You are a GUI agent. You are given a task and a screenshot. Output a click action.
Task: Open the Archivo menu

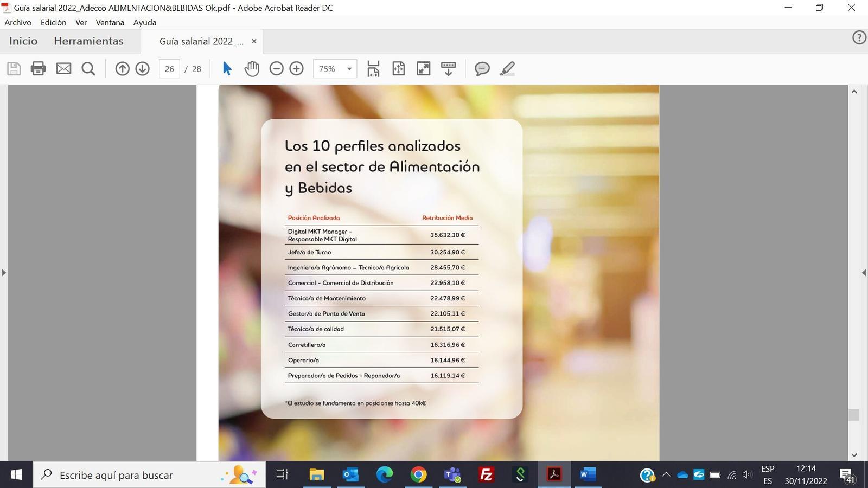click(18, 22)
